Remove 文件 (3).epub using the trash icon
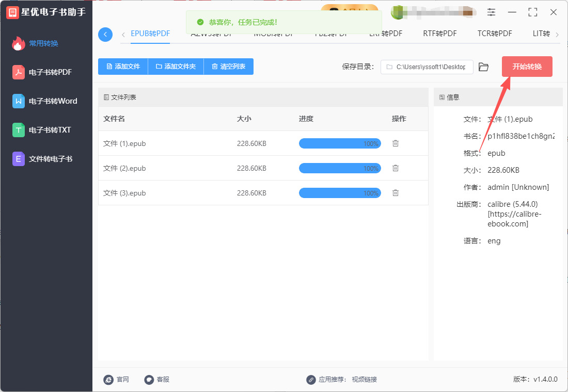 (x=396, y=193)
